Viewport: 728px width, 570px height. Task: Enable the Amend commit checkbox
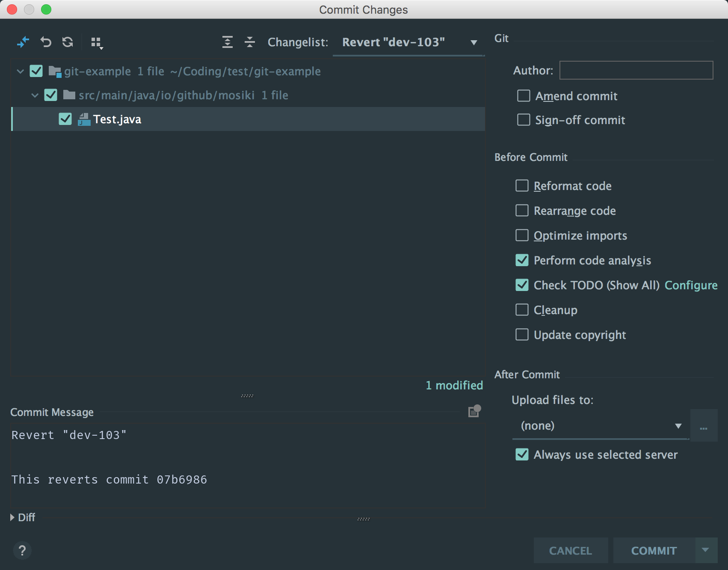pos(524,95)
